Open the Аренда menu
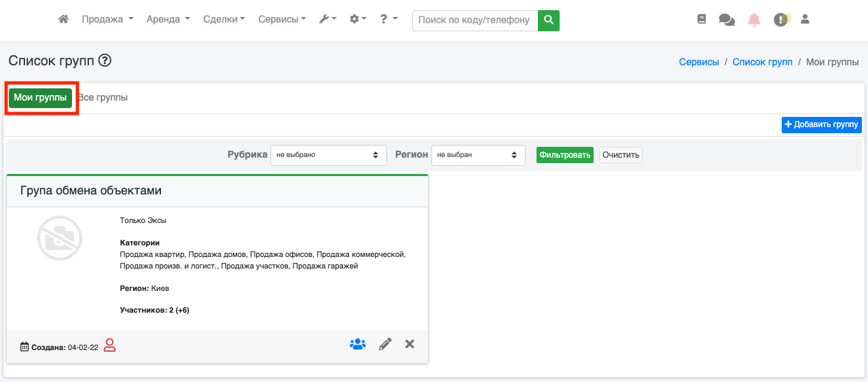Viewport: 868px width, 382px height. 168,20
